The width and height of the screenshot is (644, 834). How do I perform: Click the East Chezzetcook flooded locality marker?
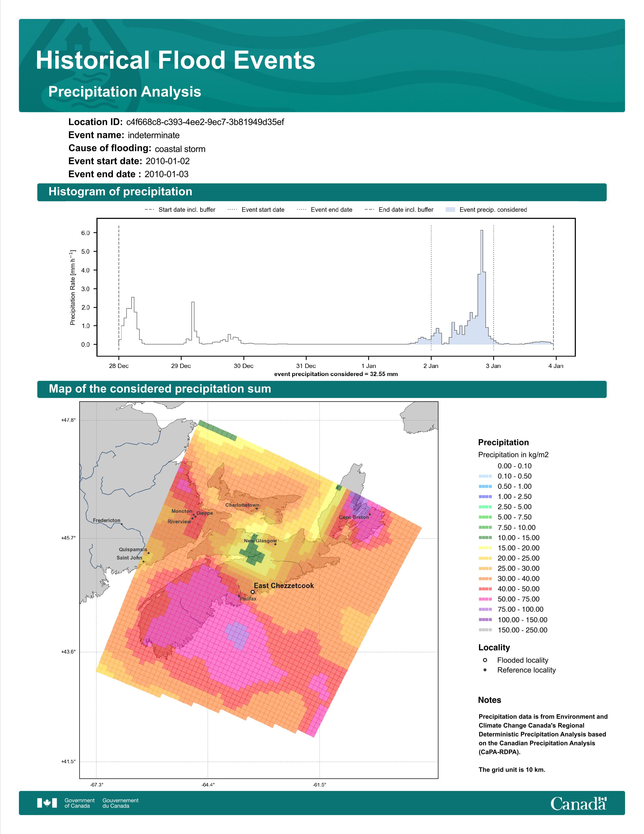point(253,592)
